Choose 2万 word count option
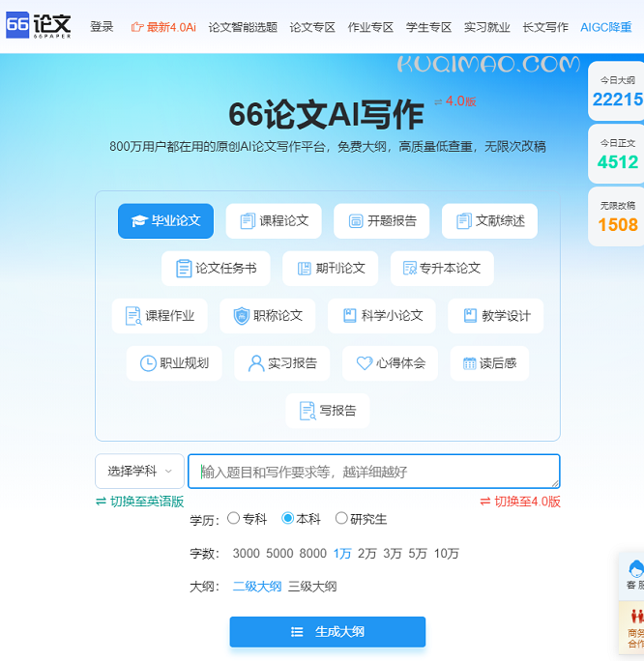This screenshot has width=644, height=661. pyautogui.click(x=366, y=553)
